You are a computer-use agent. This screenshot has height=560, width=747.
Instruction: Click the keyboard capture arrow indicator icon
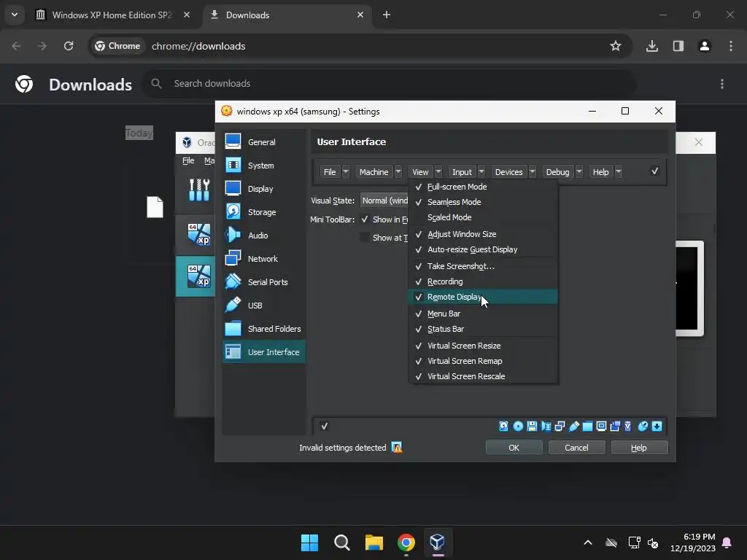tap(657, 426)
